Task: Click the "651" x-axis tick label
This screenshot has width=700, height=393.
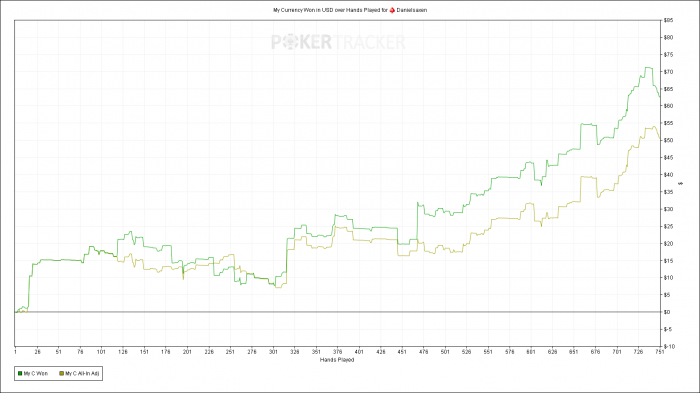Action: tap(574, 352)
